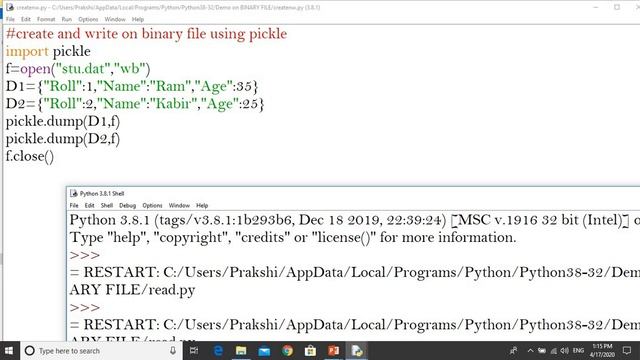Screen dimensions: 640x360
Task: Click the Python file icon in the editor title bar
Action: (10, 7)
